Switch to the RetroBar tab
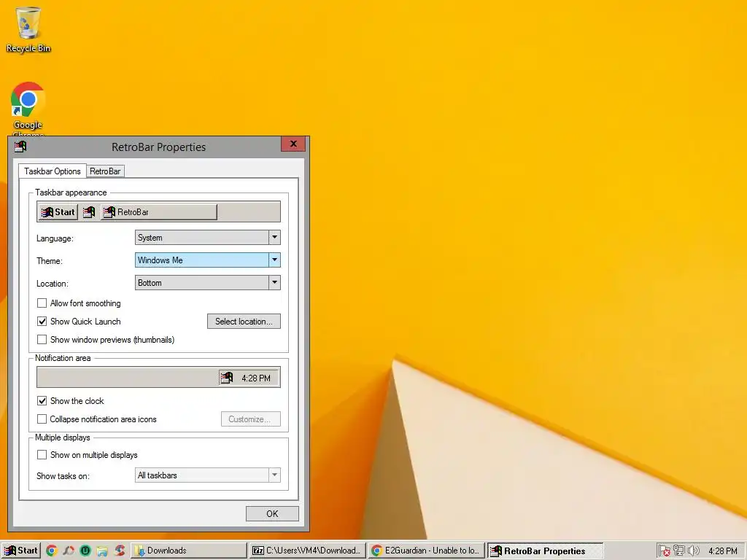This screenshot has width=747, height=560. [x=105, y=171]
